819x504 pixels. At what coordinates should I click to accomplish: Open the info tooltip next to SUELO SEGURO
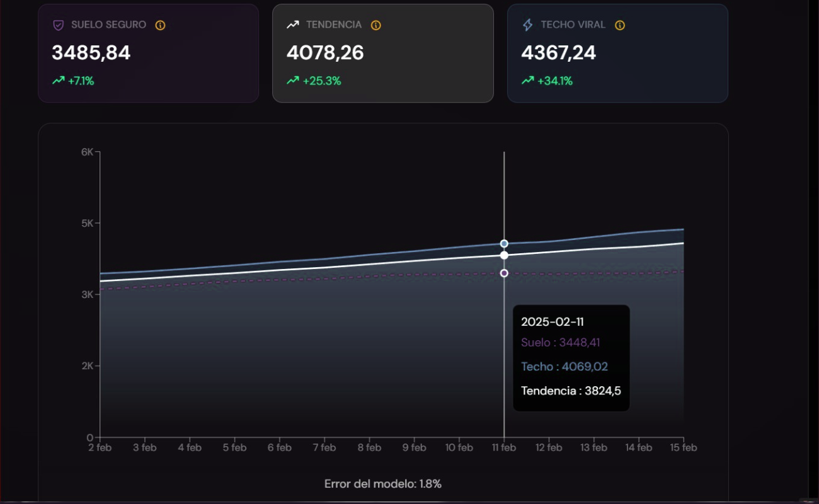click(159, 25)
